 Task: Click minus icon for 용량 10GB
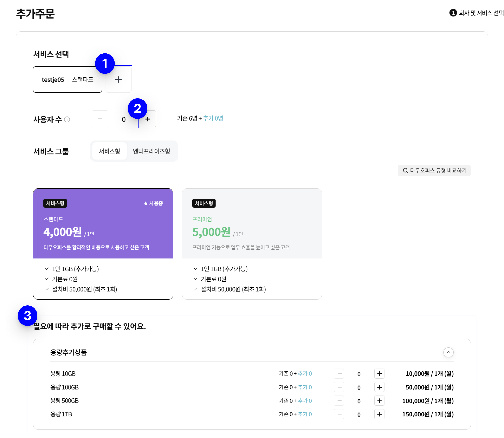339,373
